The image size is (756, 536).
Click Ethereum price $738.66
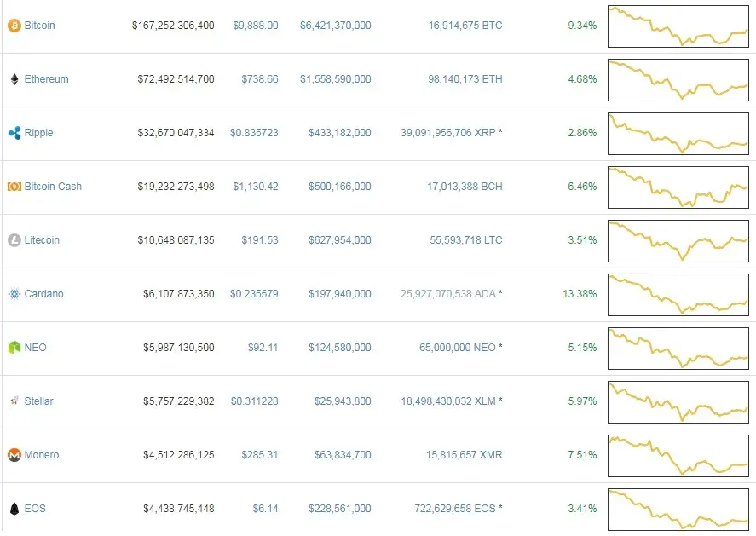point(260,79)
